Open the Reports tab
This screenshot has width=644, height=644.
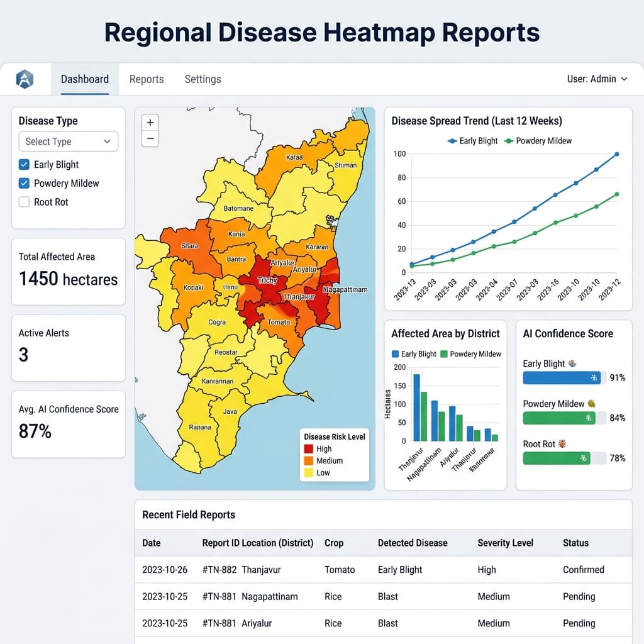coord(147,79)
